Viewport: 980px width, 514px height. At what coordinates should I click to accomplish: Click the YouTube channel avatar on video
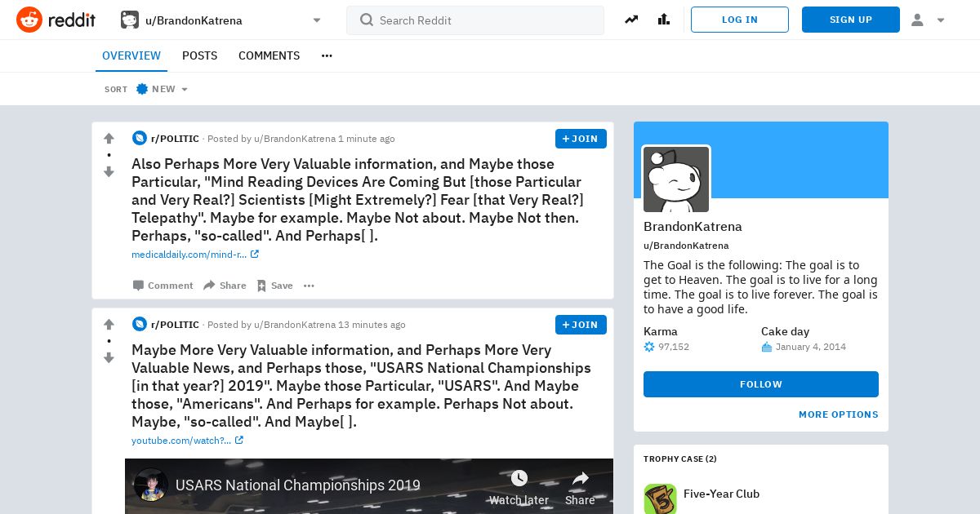(151, 485)
